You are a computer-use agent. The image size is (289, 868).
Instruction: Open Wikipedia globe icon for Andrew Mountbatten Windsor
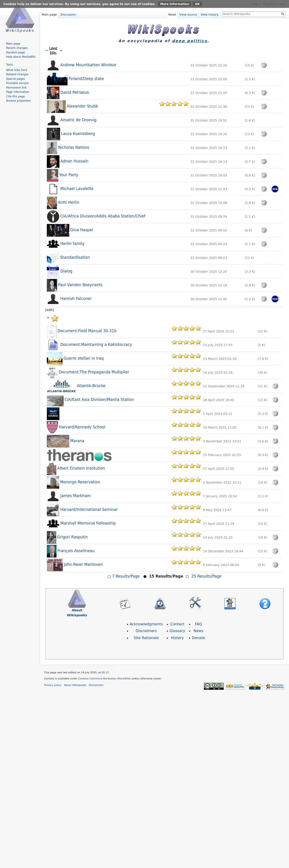(264, 65)
